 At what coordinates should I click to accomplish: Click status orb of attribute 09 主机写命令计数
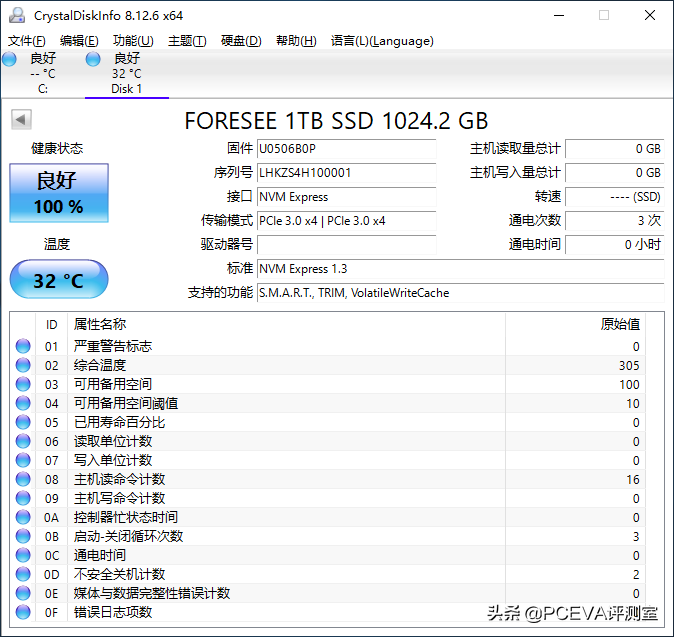click(23, 498)
